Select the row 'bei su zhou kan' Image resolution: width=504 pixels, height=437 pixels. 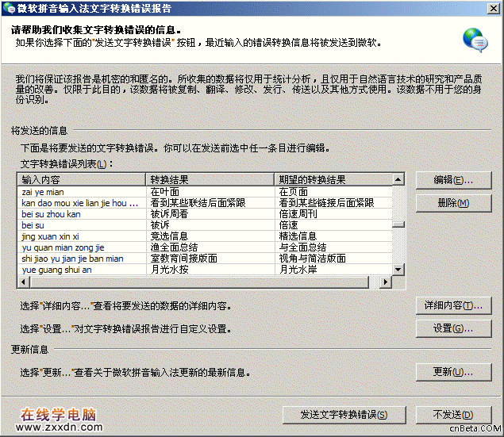[205, 214]
